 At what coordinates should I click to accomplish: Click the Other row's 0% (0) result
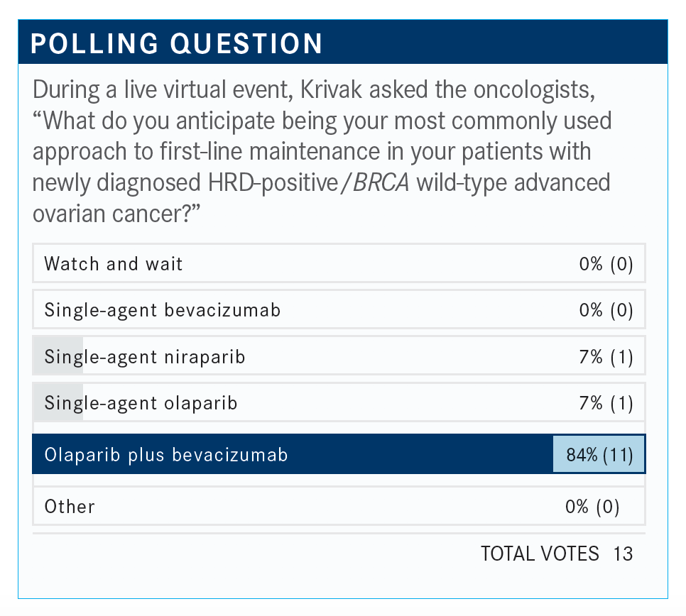click(592, 506)
